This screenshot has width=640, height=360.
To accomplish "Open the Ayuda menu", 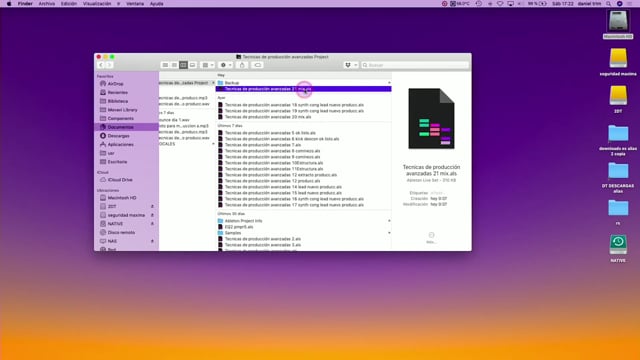I will click(x=156, y=4).
